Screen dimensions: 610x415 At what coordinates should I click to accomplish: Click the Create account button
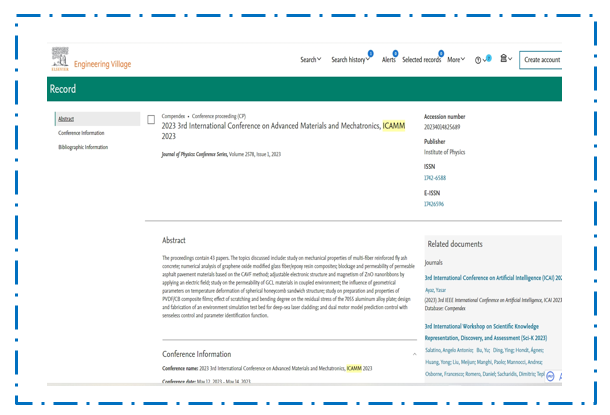point(541,60)
